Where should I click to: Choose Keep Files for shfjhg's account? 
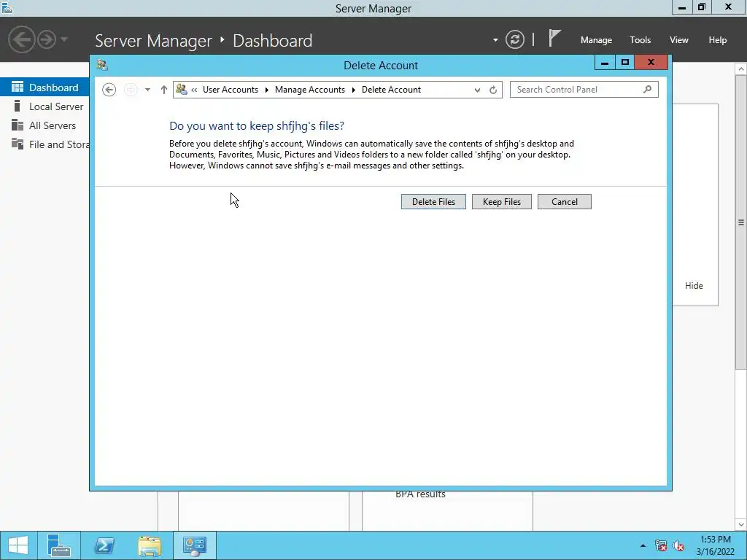point(501,201)
